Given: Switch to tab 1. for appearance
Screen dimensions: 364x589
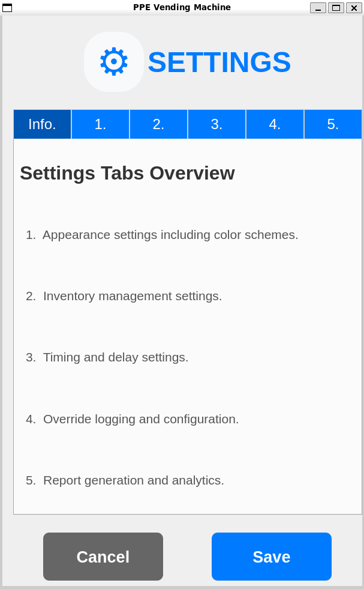Looking at the screenshot, I should pyautogui.click(x=100, y=124).
